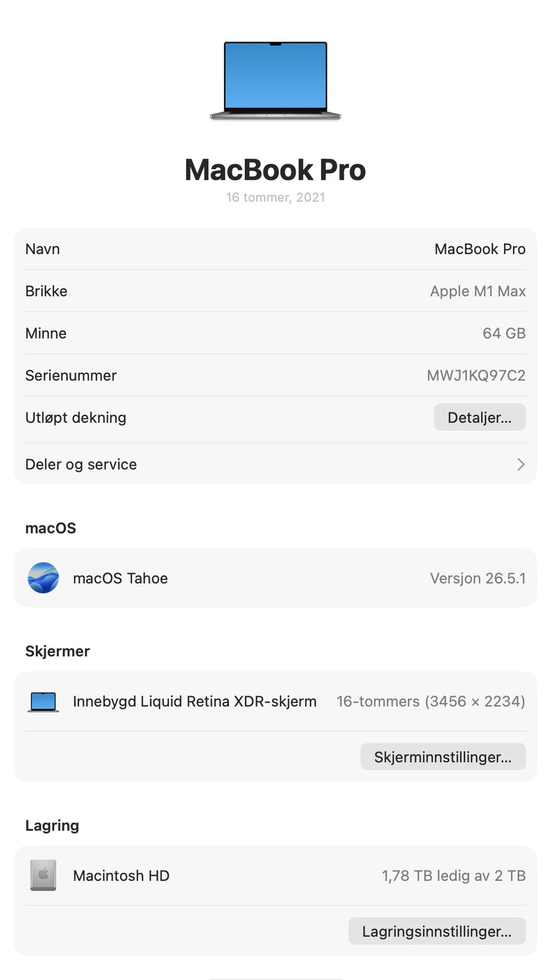Click the Navn field value MacBook Pro

click(480, 249)
